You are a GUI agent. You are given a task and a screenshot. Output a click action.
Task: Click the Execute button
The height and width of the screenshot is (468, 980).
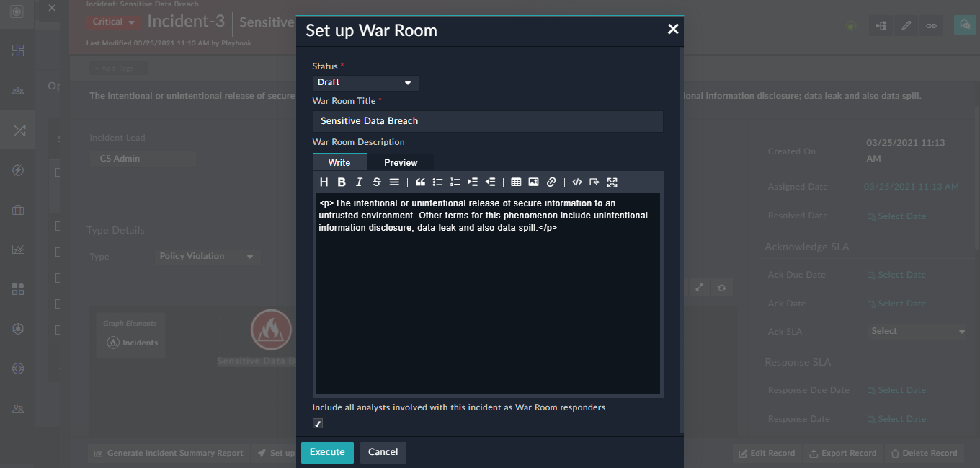click(327, 452)
